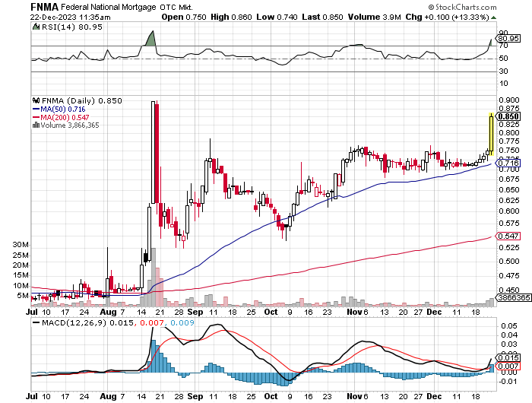Click Oct on the price panel date axis
The image size is (532, 403).
click(271, 312)
